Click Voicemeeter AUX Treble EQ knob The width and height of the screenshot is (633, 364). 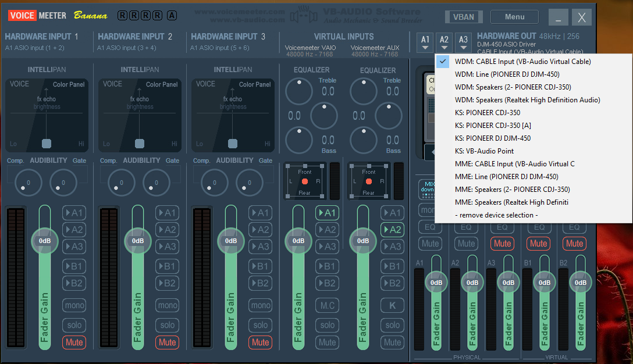click(363, 91)
